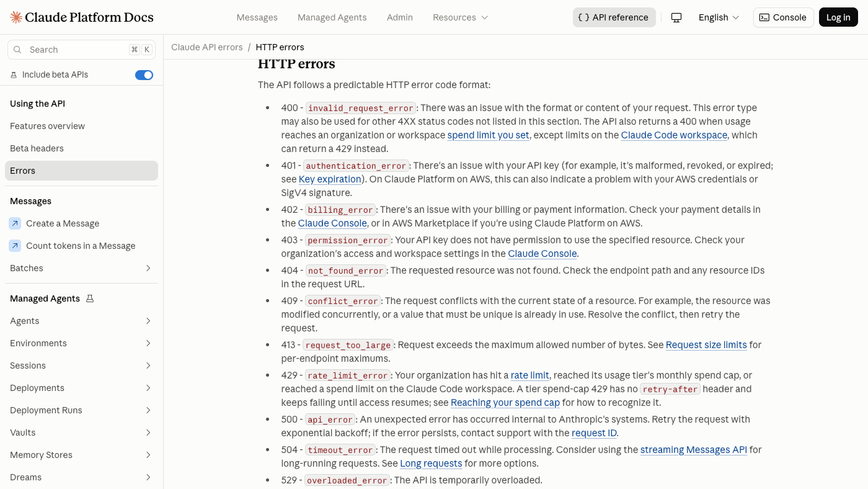Open Claude Console link in billing_error item
The height and width of the screenshot is (489, 868).
point(332,223)
